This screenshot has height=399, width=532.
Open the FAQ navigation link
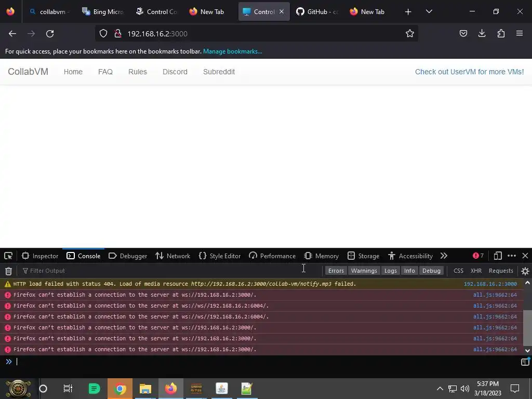pyautogui.click(x=105, y=72)
